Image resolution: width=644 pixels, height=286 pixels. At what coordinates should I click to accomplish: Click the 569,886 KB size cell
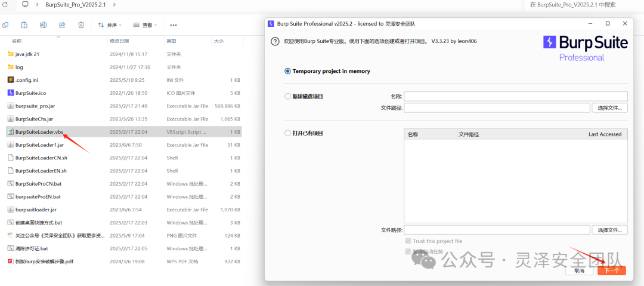pyautogui.click(x=227, y=106)
